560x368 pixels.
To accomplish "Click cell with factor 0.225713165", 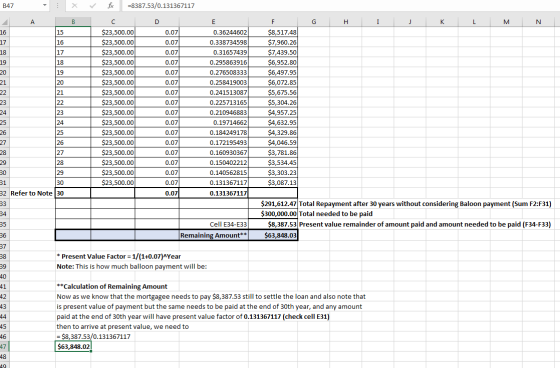I will click(214, 102).
